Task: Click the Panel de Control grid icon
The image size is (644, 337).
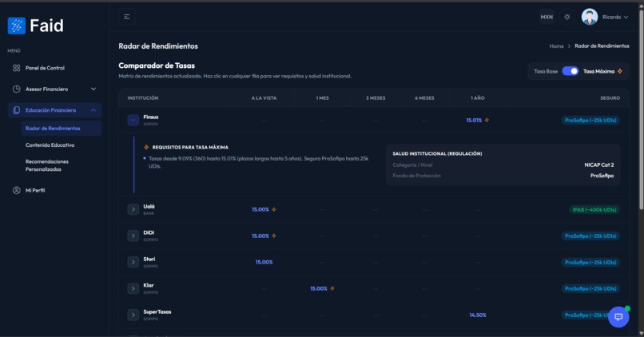Action: (17, 68)
